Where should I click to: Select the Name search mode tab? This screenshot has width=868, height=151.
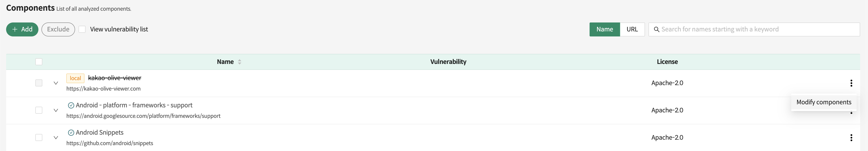click(x=604, y=29)
